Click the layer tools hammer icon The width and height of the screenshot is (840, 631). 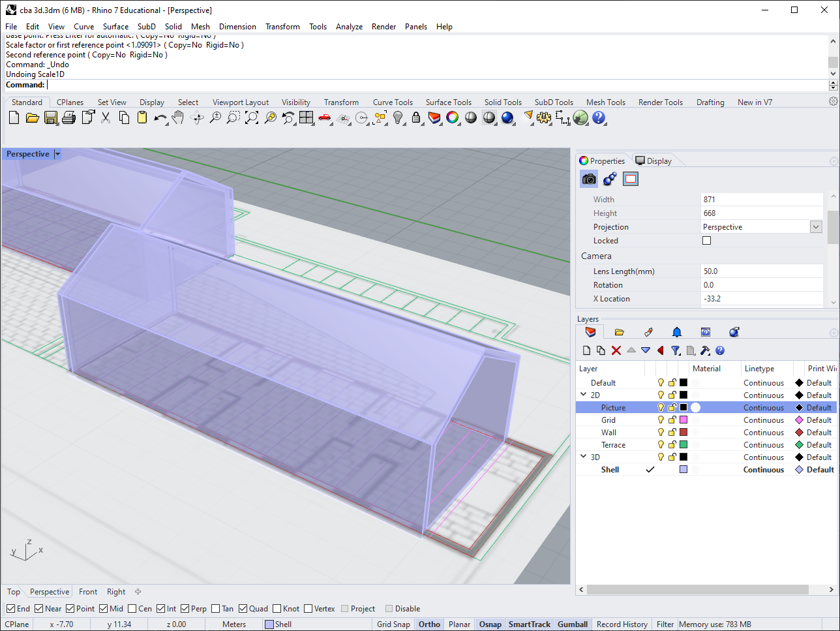705,350
